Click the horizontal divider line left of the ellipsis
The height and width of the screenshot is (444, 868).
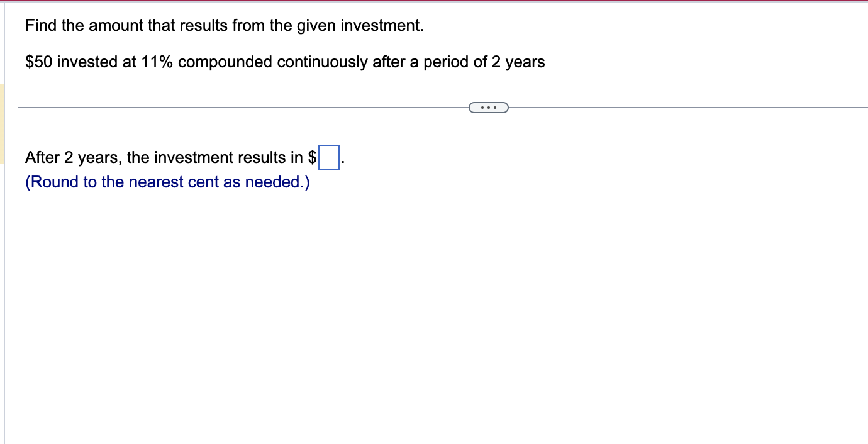(x=243, y=108)
